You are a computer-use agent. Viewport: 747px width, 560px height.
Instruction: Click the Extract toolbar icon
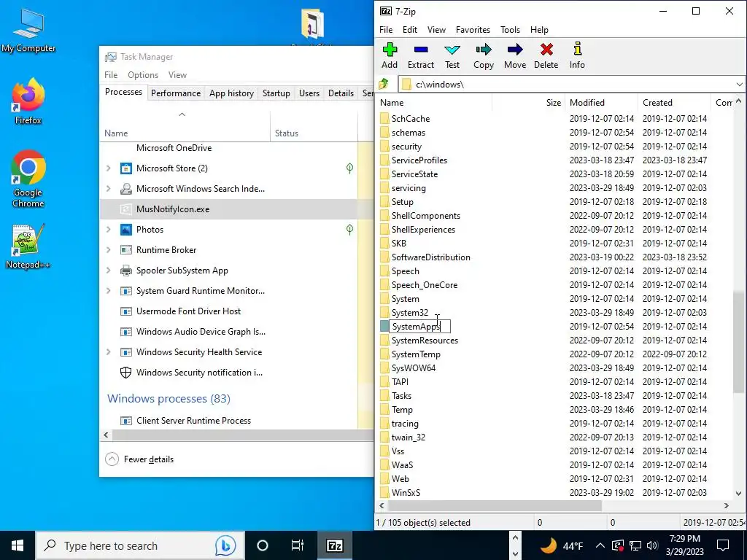(421, 55)
